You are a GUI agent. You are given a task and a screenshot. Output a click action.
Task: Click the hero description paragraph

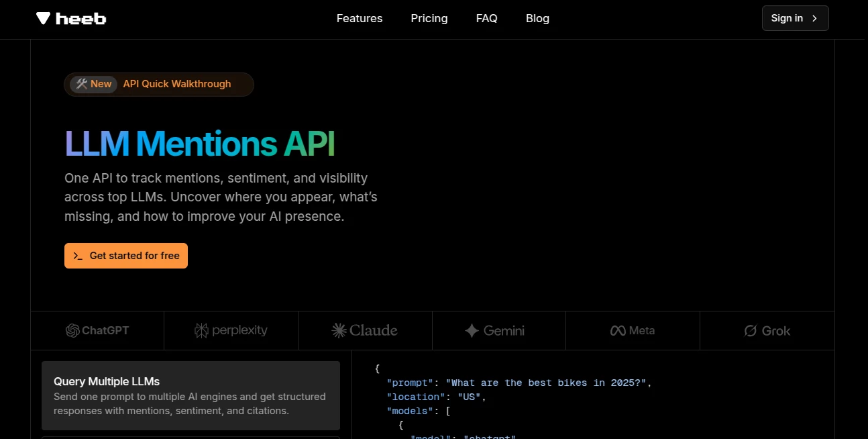[221, 197]
